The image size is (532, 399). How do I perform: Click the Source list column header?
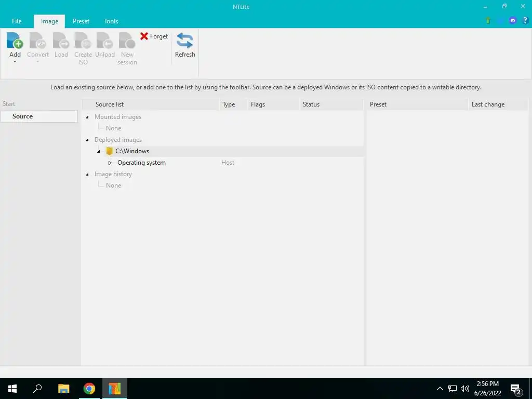point(151,104)
